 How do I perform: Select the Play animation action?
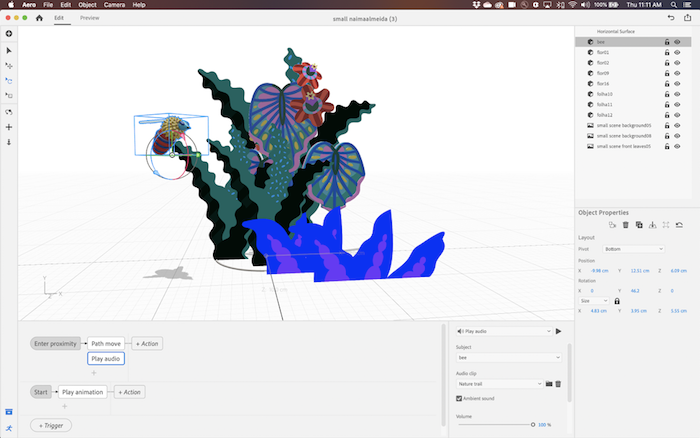point(83,392)
